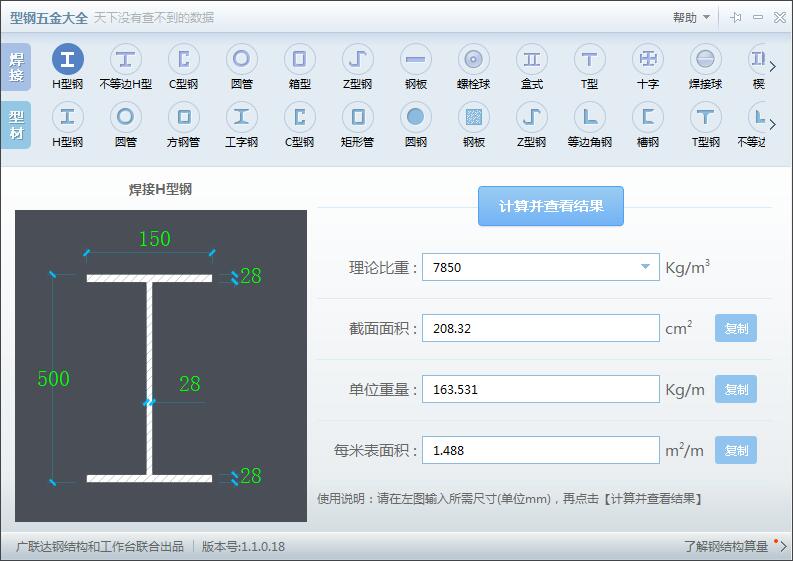The height and width of the screenshot is (561, 793).
Task: Select the 工字钢 I-beam icon
Action: pyautogui.click(x=241, y=117)
